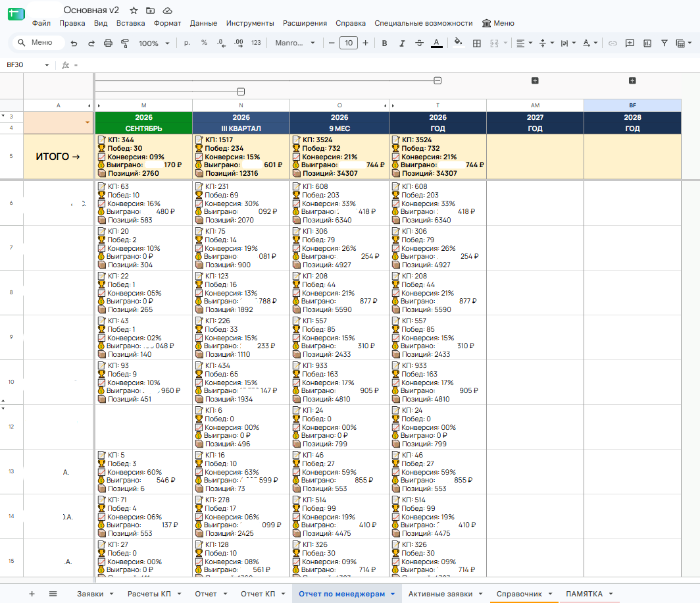
Task: Check the cloud save status icon
Action: pos(167,11)
